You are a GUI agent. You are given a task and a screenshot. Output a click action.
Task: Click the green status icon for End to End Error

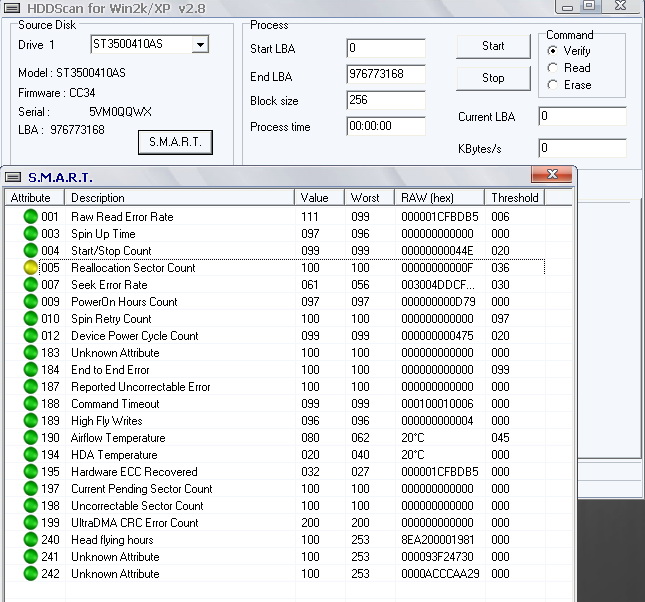(30, 370)
